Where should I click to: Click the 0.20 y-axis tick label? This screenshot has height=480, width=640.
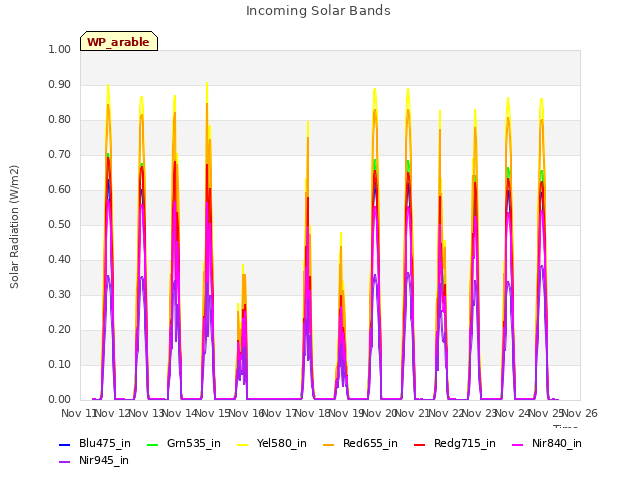[60, 330]
